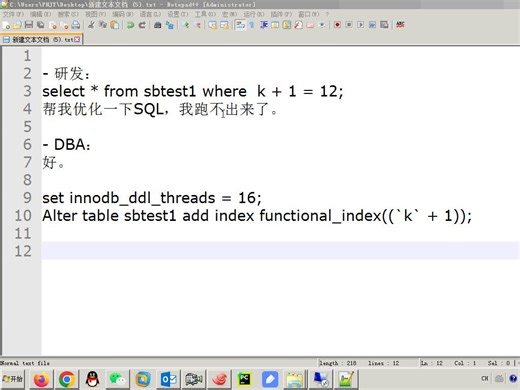Screen dimensions: 520x390
Task: Open Firefox from the taskbar
Action: [41, 379]
